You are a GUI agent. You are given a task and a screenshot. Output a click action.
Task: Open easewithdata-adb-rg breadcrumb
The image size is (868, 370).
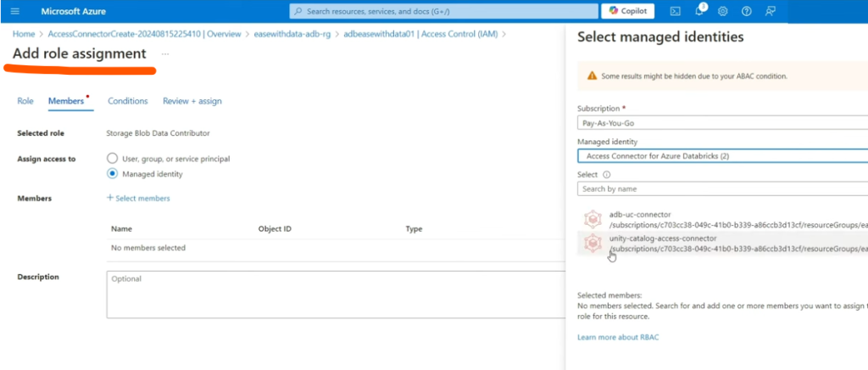(292, 34)
